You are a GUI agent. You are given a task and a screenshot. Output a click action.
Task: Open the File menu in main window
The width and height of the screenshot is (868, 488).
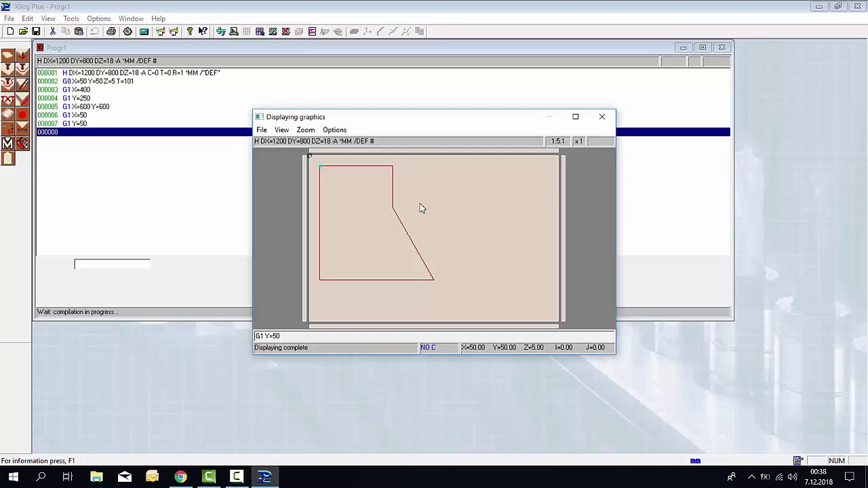point(9,18)
